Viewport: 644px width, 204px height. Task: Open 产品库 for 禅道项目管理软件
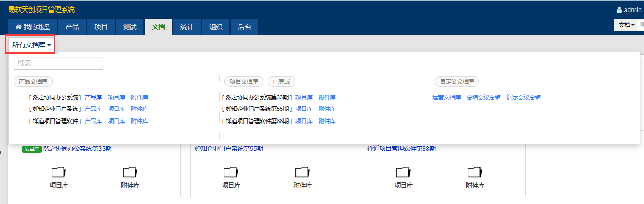(93, 121)
